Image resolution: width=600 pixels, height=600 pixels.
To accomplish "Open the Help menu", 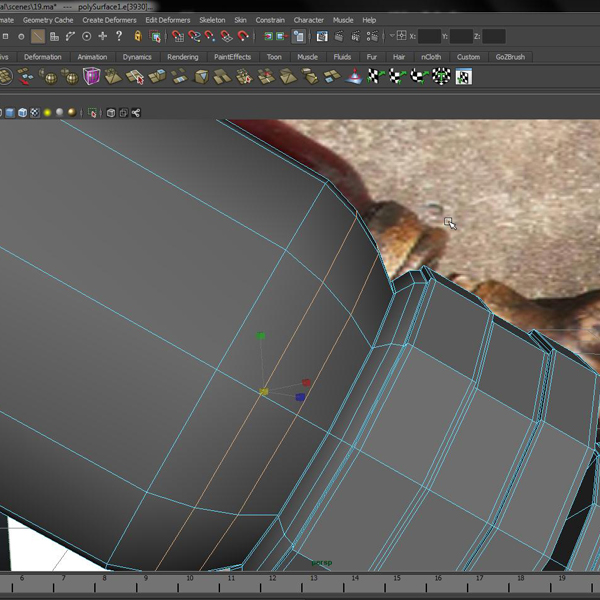I will 369,20.
